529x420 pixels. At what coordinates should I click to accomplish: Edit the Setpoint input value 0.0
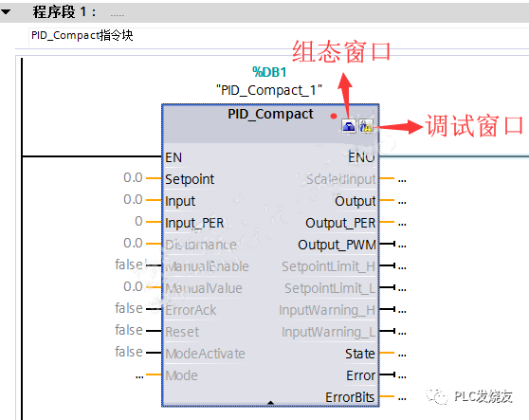133,177
